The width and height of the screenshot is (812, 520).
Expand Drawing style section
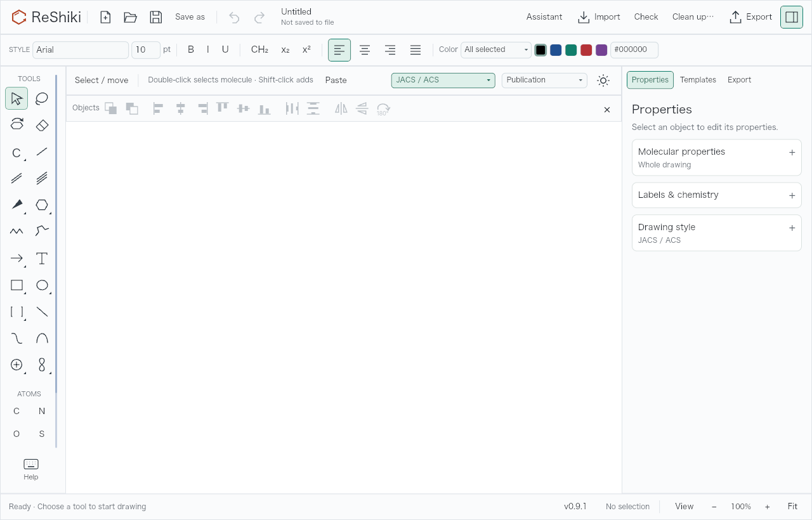717,233
